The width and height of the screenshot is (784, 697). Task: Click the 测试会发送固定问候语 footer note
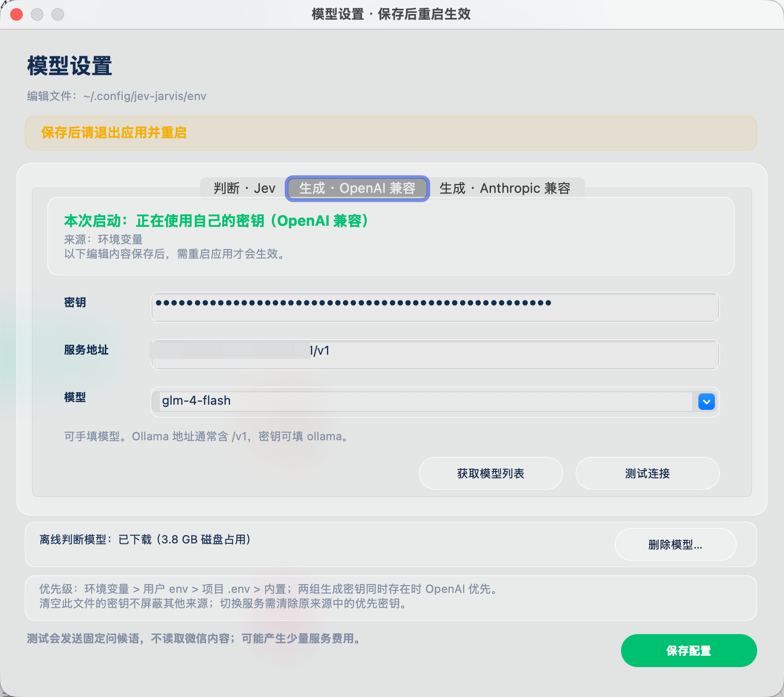click(x=194, y=638)
